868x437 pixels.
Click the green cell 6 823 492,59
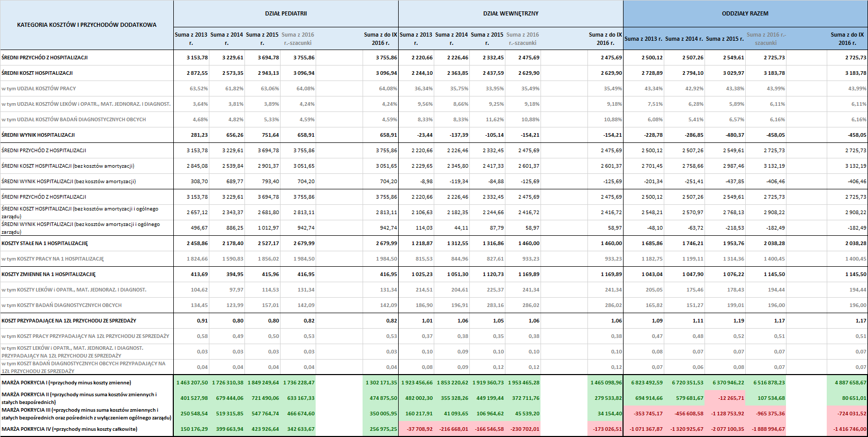[644, 383]
